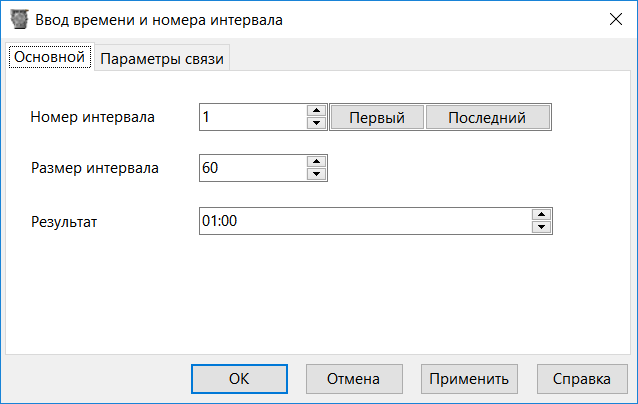Open help via Справка button

coord(581,379)
